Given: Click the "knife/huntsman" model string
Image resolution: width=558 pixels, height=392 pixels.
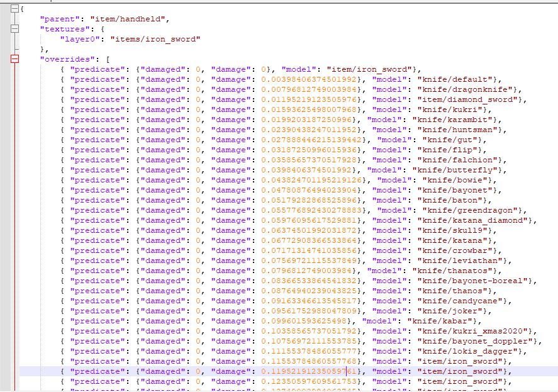Looking at the screenshot, I should click(457, 130).
